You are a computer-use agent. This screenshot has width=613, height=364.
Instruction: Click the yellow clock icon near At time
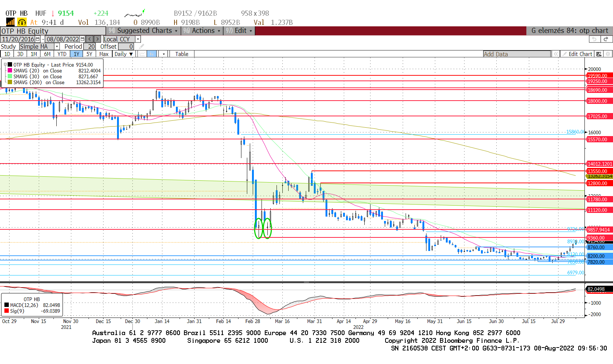point(22,22)
